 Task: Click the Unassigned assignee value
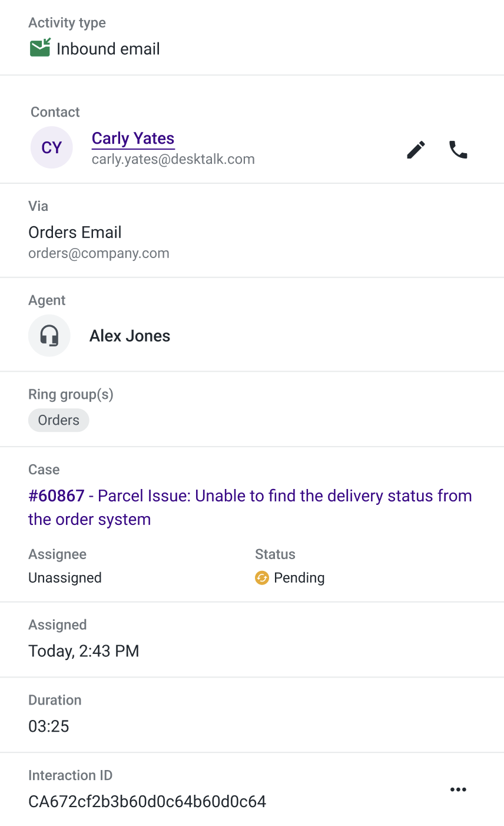tap(65, 578)
